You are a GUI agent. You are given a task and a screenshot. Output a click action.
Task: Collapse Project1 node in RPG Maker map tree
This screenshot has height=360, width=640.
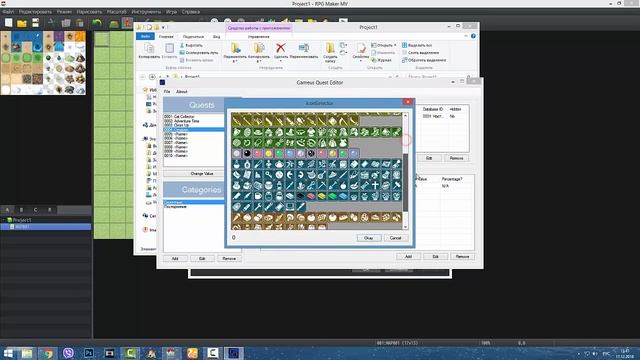4,220
